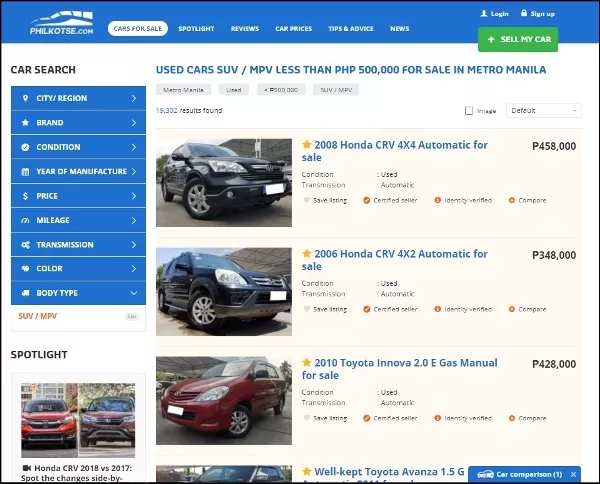Viewport: 600px width, 484px height.
Task: Go to the Spotlight menu
Action: [x=196, y=29]
